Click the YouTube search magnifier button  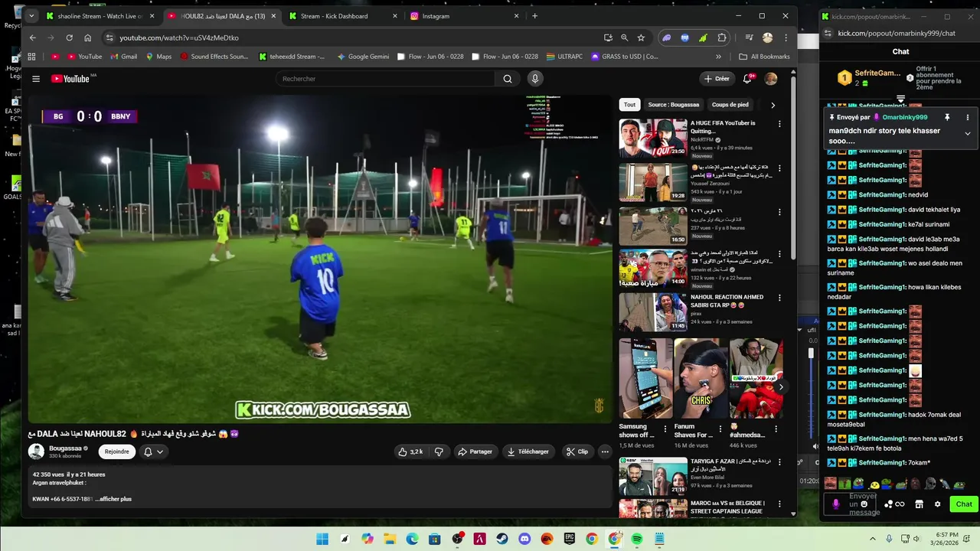(508, 79)
